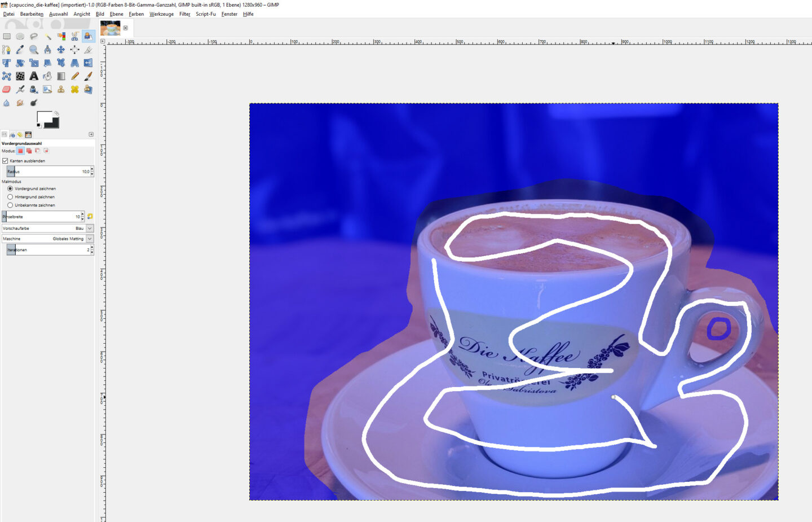
Task: Select the Gradient tool
Action: point(61,76)
